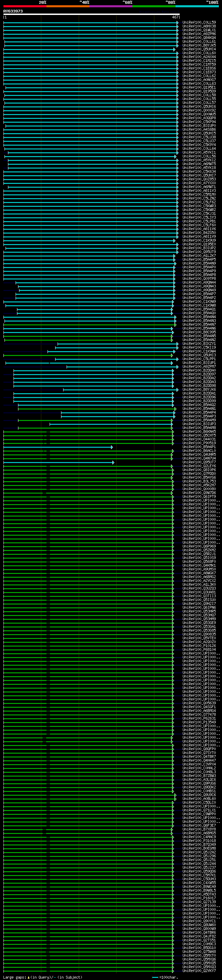Viewport: 222px width, 980px height.
Task: Select hit label UniRef100_C1MT59
Action: [199, 65]
